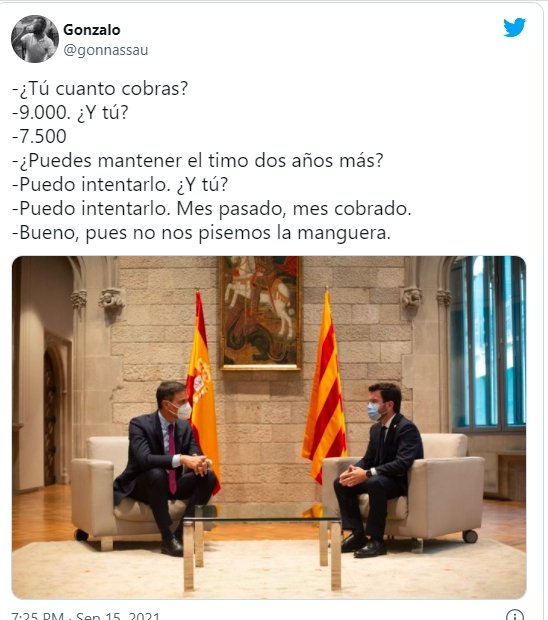This screenshot has width=548, height=620.
Task: Click the striped Catalan flag in the photo
Action: [325, 386]
